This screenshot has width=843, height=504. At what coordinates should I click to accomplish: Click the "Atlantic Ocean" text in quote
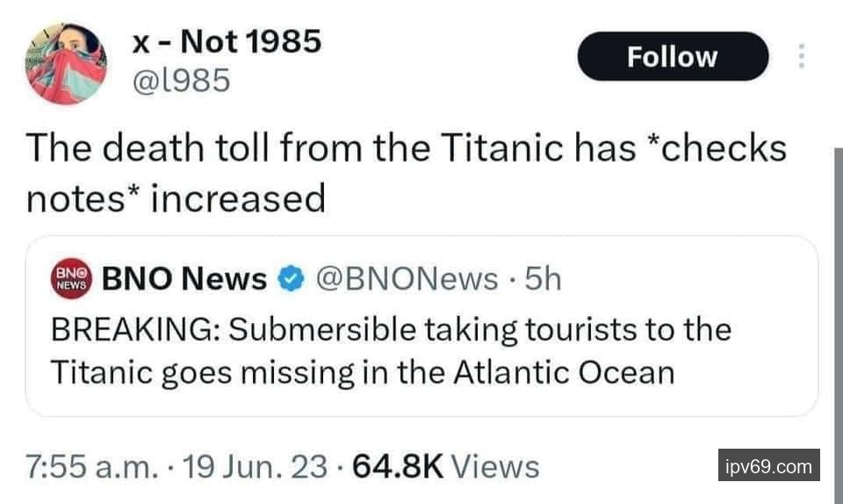click(x=564, y=372)
